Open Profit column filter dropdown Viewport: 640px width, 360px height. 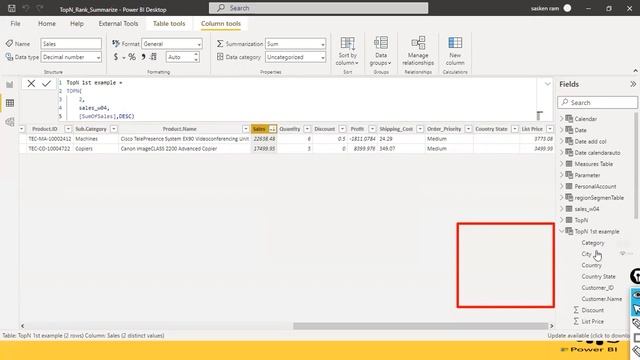pyautogui.click(x=372, y=129)
